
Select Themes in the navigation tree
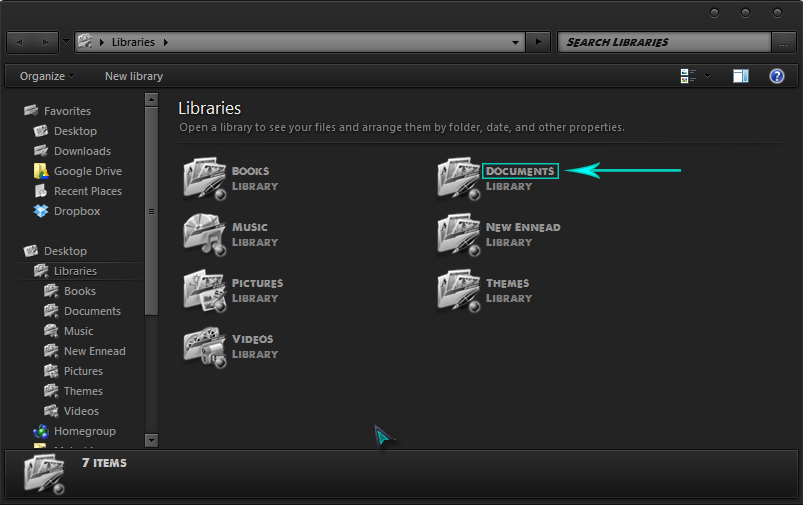(83, 391)
